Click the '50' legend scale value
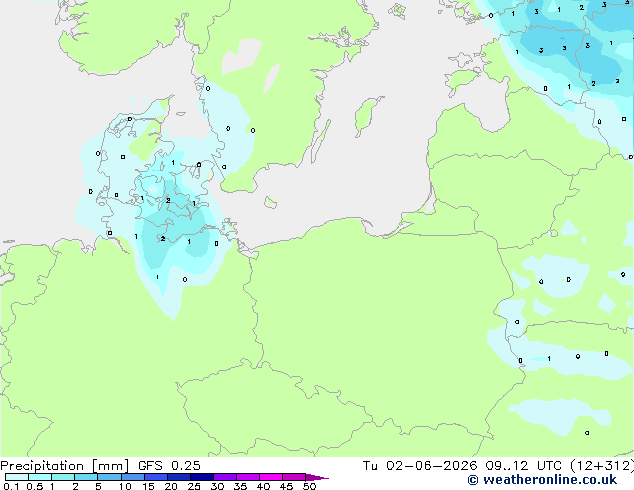 (x=309, y=486)
